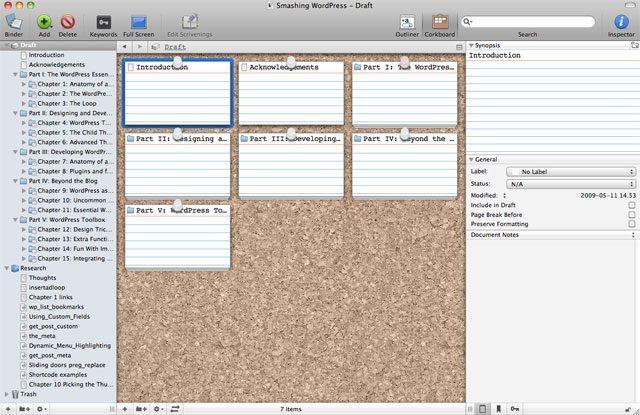Expand the Trash folder triangle
The image size is (640, 415).
7,394
